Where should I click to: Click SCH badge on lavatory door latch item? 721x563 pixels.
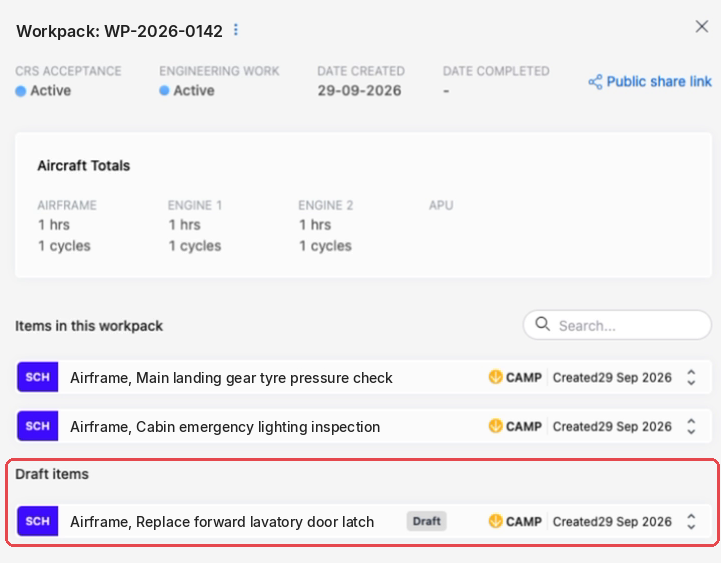point(38,521)
